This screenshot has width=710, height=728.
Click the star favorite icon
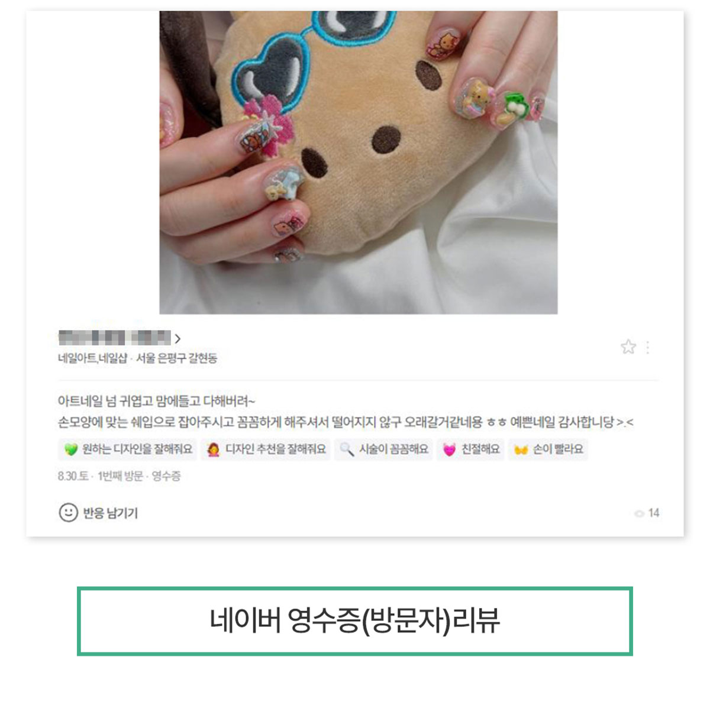628,347
